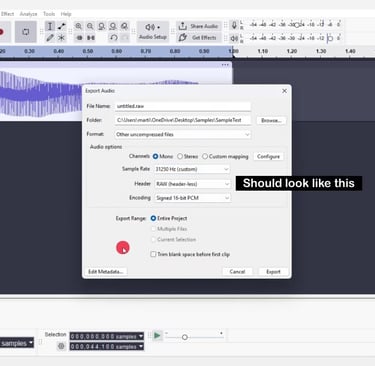The width and height of the screenshot is (375, 366).
Task: Click the playback meter speaker icon
Action: 234,38
